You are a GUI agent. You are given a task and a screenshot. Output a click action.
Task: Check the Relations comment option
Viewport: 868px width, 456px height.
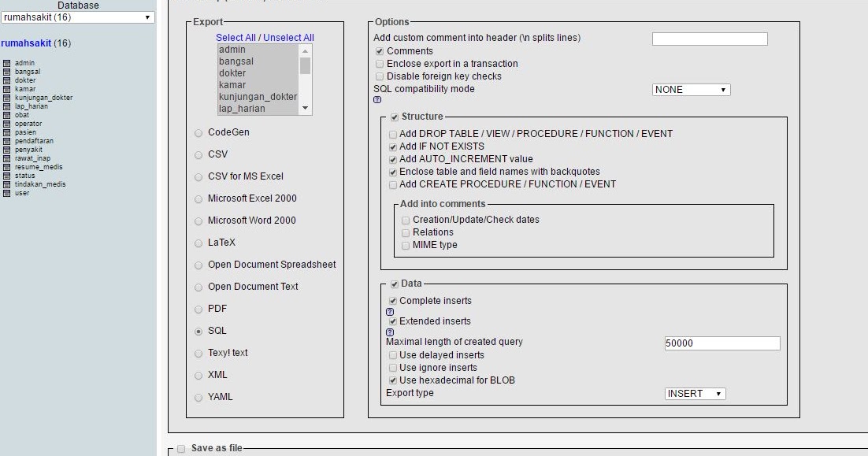point(406,233)
